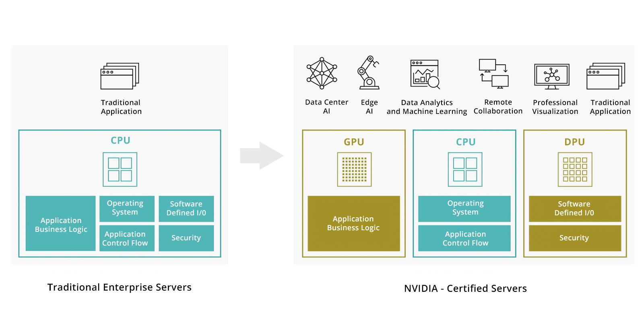The width and height of the screenshot is (644, 322).
Task: Click the GPU dotted chip icon
Action: pyautogui.click(x=354, y=169)
